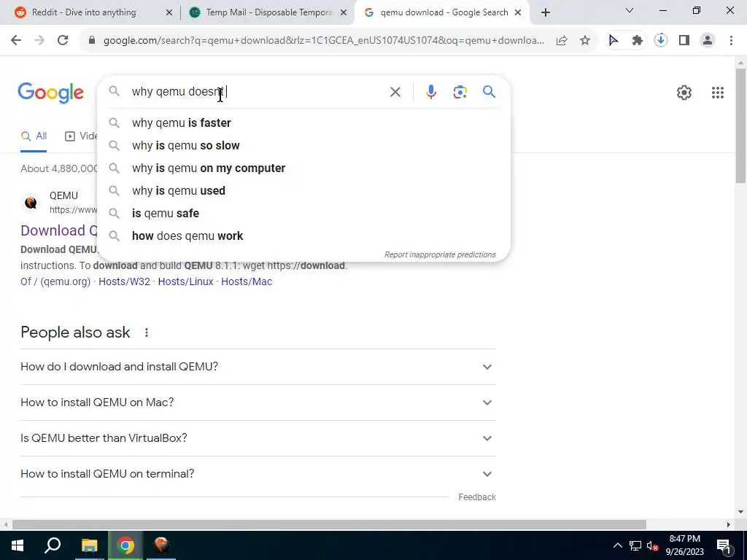
Task: Open Google quick settings gear
Action: click(684, 93)
